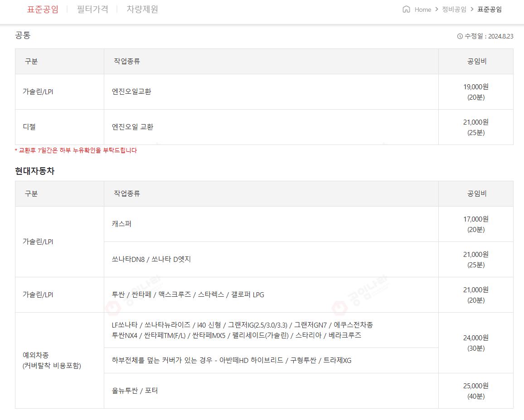The height and width of the screenshot is (420, 524).
Task: Open the 표준공임 tab
Action: click(43, 10)
